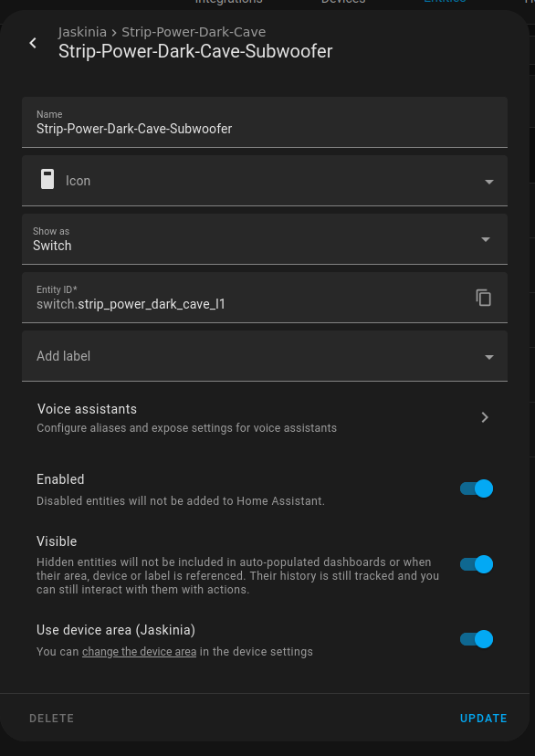This screenshot has width=535, height=756.
Task: Expand the Icon picker dropdown arrow
Action: [488, 182]
